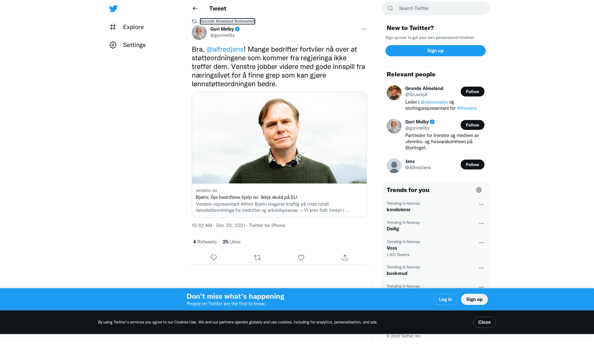Like the tweet with heart icon
This screenshot has height=364, width=594.
(301, 257)
